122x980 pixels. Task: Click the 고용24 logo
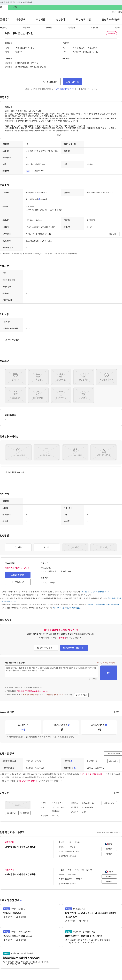tap(5, 19)
